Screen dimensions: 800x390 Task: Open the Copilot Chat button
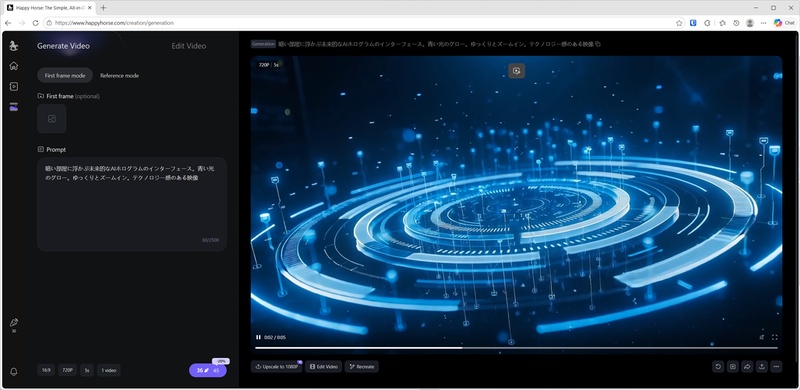[x=784, y=23]
